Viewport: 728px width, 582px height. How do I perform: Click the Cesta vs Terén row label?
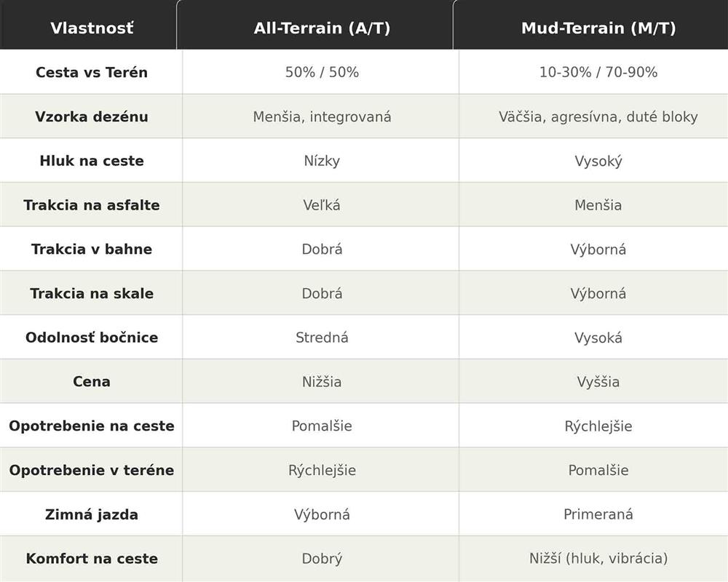92,73
